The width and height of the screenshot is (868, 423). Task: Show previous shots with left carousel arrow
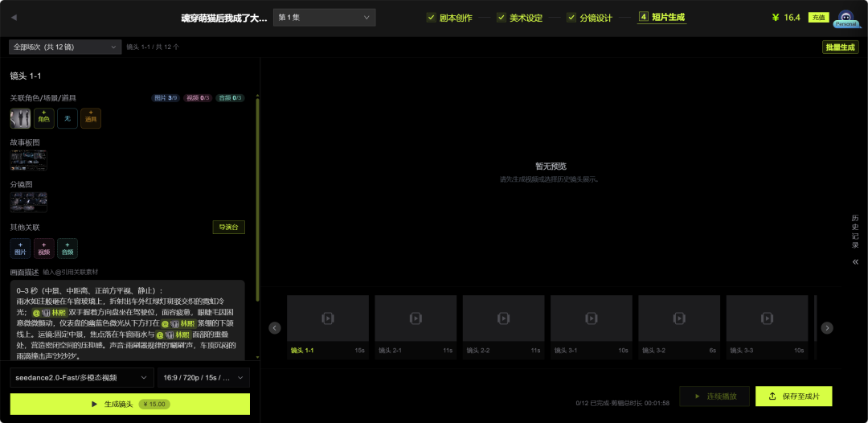[275, 328]
